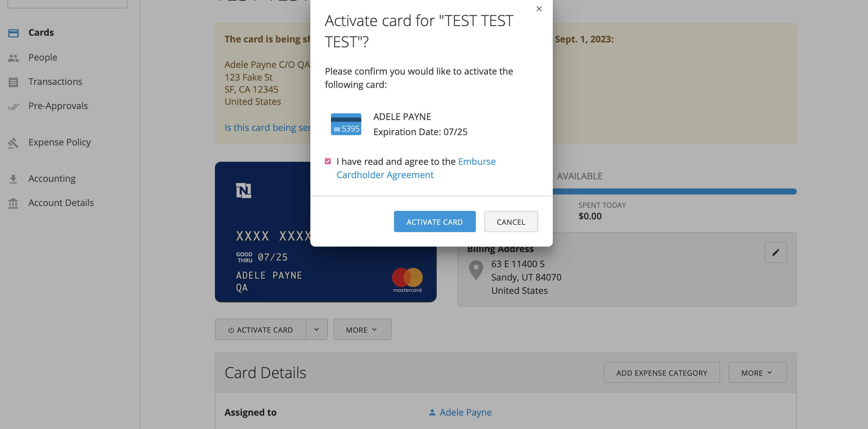Expand the MORE dropdown in Card Details

point(757,372)
